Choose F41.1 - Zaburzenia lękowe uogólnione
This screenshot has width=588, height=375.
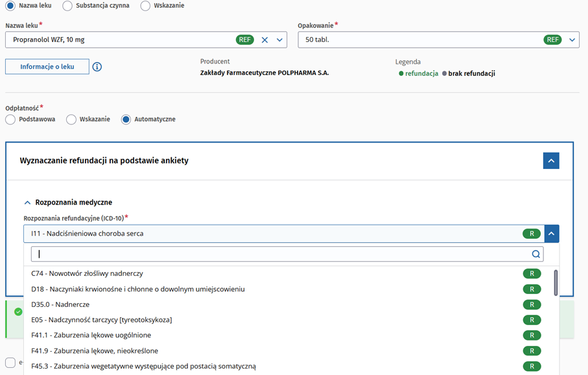tap(91, 335)
